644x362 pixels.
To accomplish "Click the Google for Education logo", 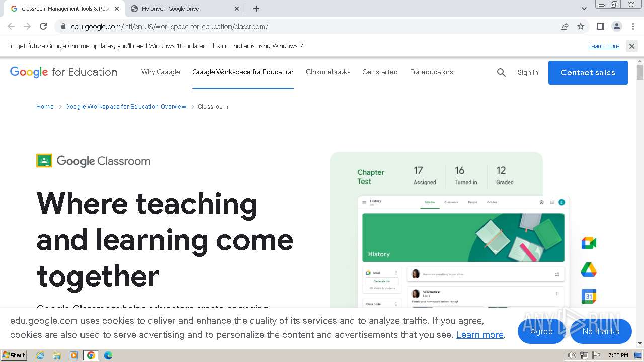I will 63,72.
